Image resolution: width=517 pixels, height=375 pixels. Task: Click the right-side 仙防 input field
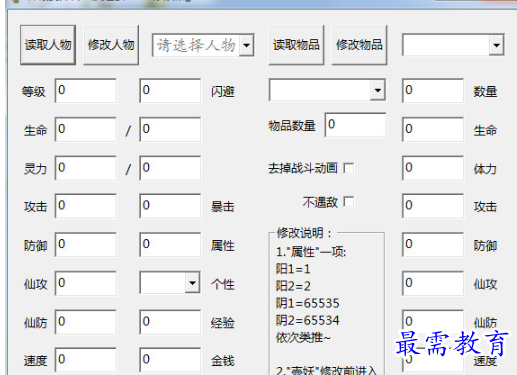(x=433, y=321)
